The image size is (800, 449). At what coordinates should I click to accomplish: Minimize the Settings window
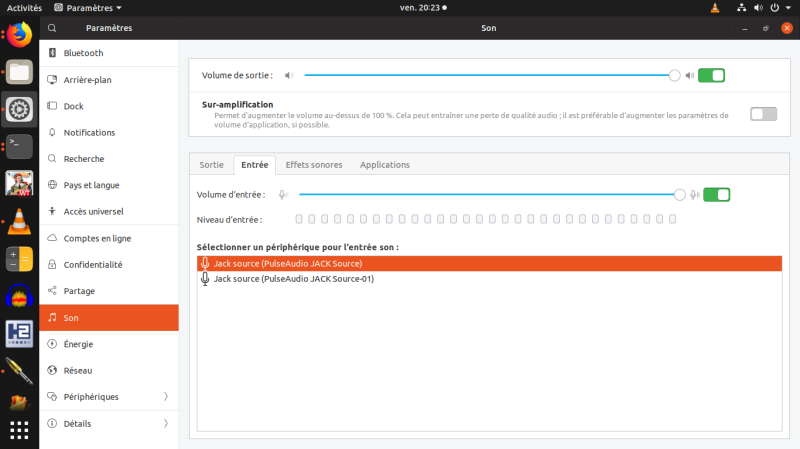pyautogui.click(x=745, y=29)
